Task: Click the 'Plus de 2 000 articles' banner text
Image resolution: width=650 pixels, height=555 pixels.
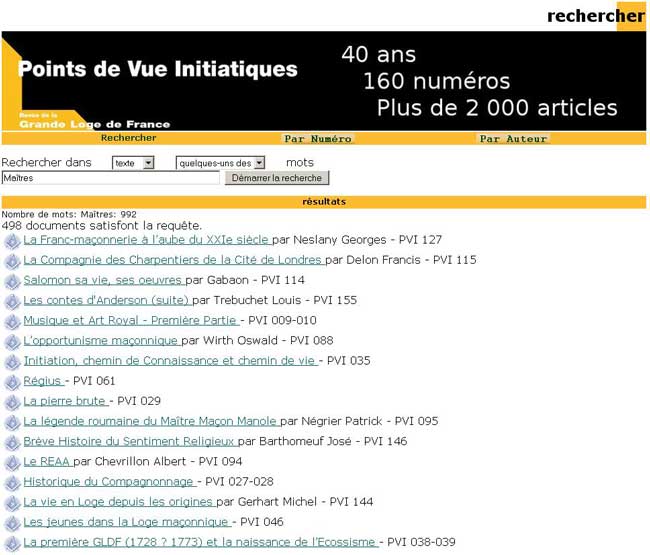Action: (x=497, y=108)
